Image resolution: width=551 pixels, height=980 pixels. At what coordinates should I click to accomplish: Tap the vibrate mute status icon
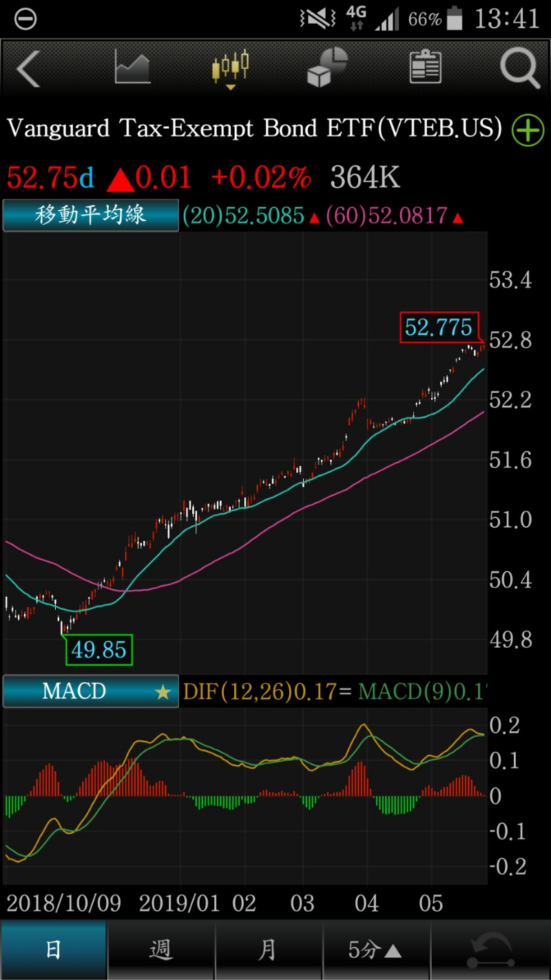pos(318,19)
